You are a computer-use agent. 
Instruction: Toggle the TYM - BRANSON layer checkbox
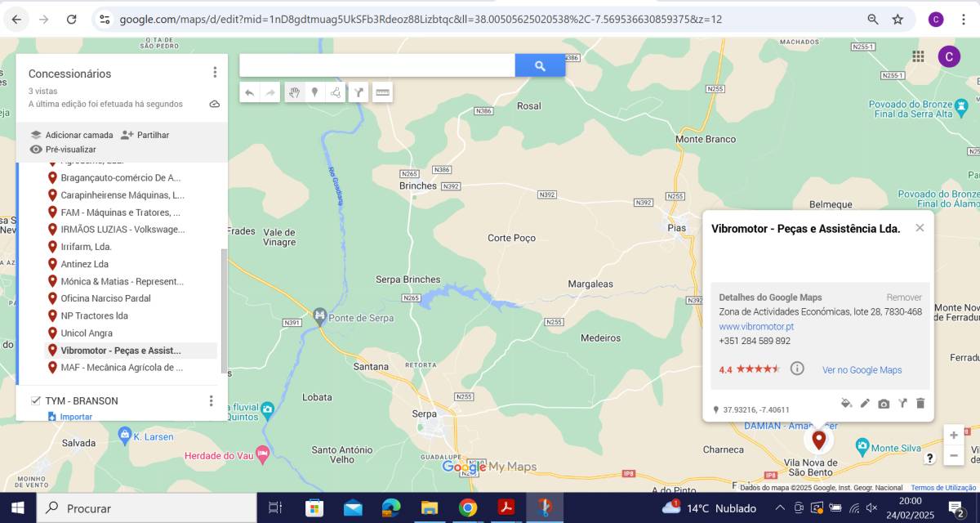(36, 400)
